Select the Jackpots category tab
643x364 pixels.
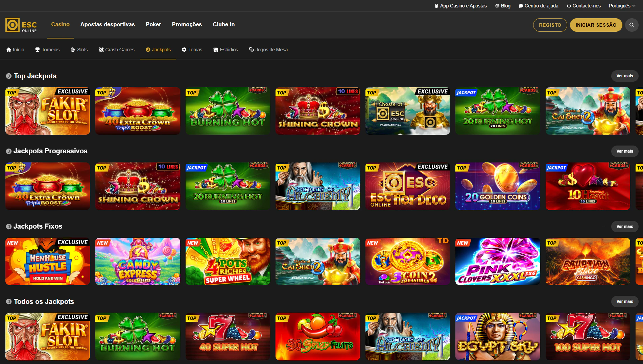(158, 50)
